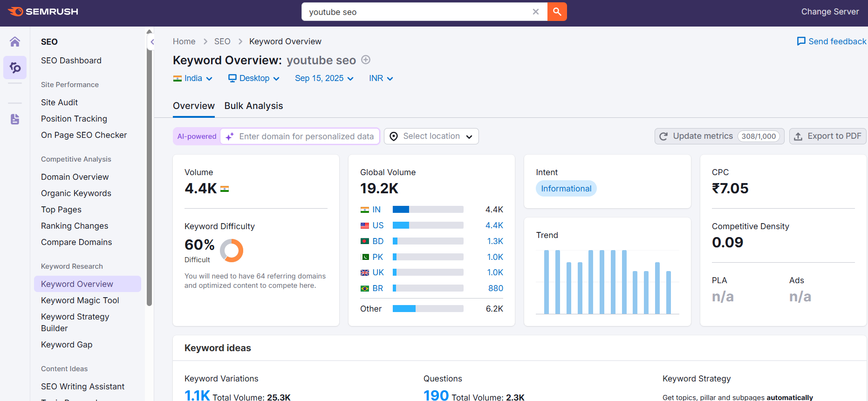Click the PK flag in Global Volume
Image resolution: width=868 pixels, height=401 pixels.
[365, 257]
